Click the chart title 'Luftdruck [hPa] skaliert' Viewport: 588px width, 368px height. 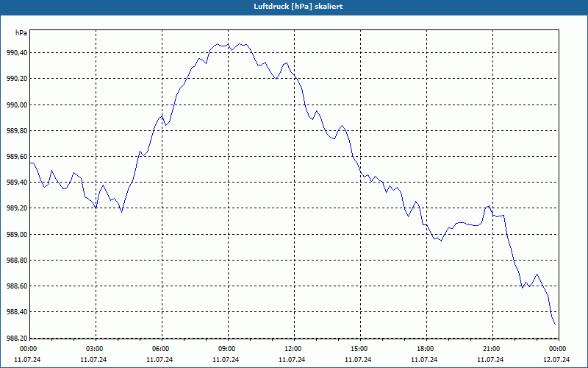(298, 7)
